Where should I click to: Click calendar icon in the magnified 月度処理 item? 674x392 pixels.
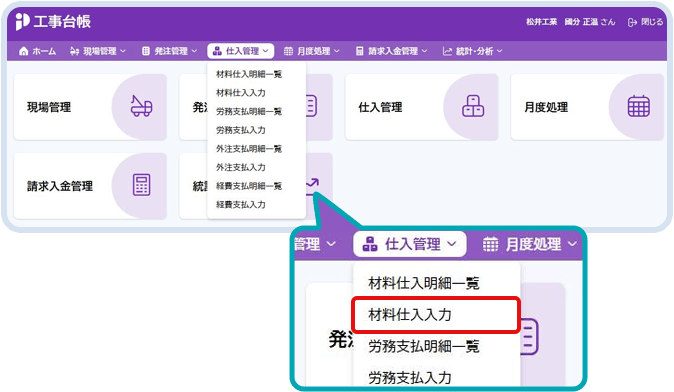(x=490, y=244)
